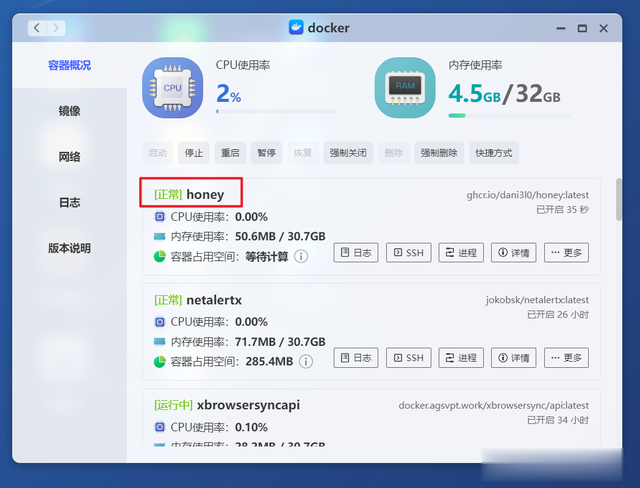Click 4.5GB/32GB memory value
This screenshot has height=488, width=640.
(504, 94)
